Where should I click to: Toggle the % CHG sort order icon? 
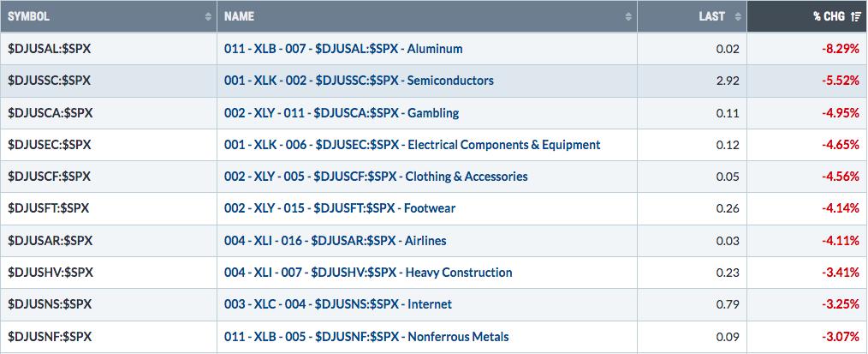point(856,16)
